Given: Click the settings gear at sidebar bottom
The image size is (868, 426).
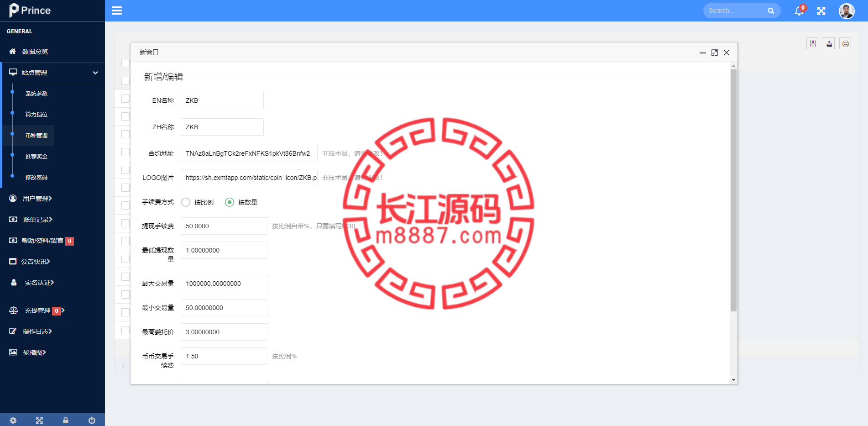Looking at the screenshot, I should (x=13, y=420).
